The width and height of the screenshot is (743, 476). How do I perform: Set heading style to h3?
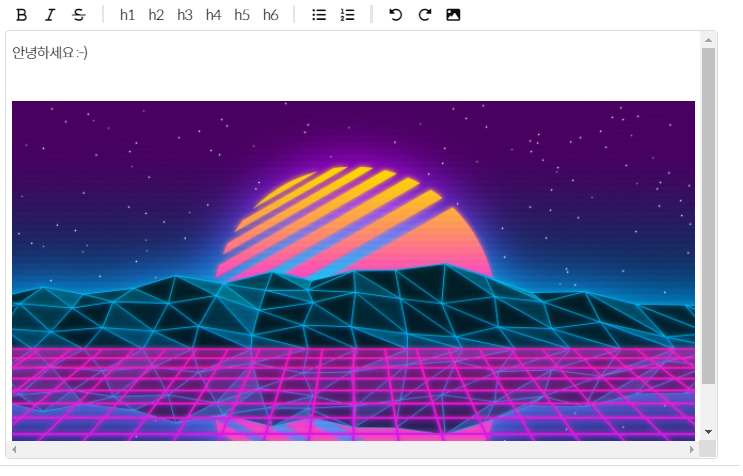(x=185, y=15)
